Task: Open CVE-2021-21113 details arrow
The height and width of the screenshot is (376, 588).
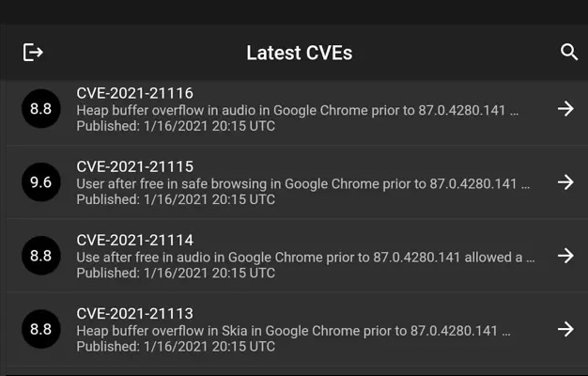Action: (565, 329)
